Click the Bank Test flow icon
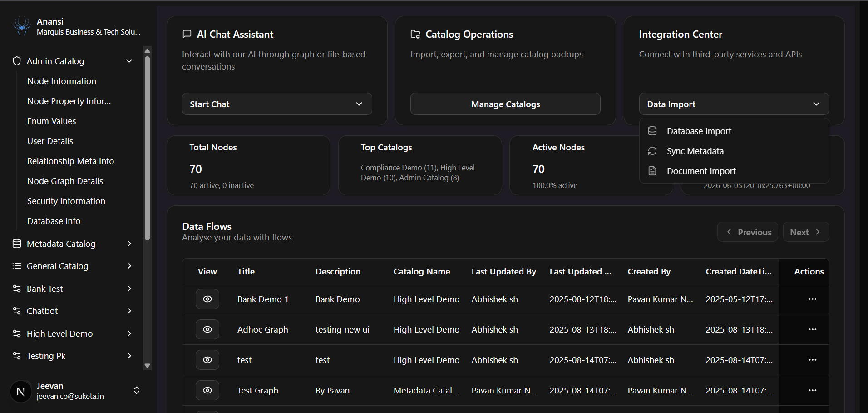Image resolution: width=868 pixels, height=413 pixels. tap(17, 289)
